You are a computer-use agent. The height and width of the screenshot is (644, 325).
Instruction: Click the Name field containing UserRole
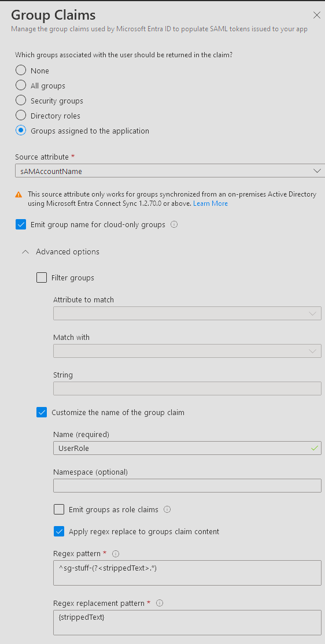[187, 448]
